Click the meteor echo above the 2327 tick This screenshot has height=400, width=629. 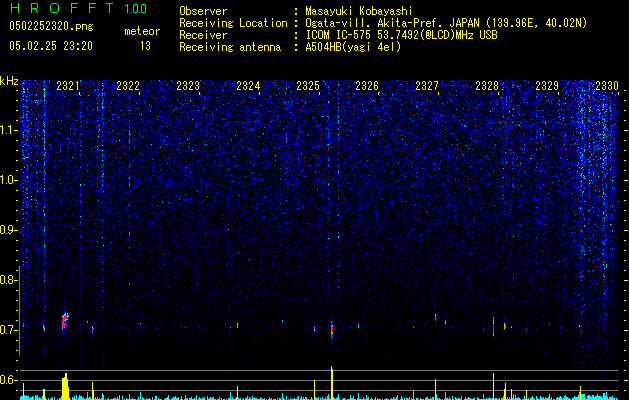436,317
